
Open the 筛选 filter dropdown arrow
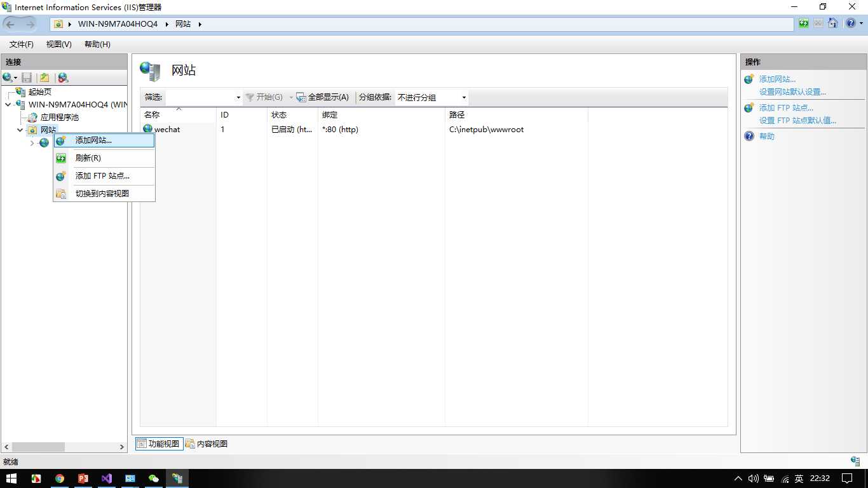[x=238, y=97]
